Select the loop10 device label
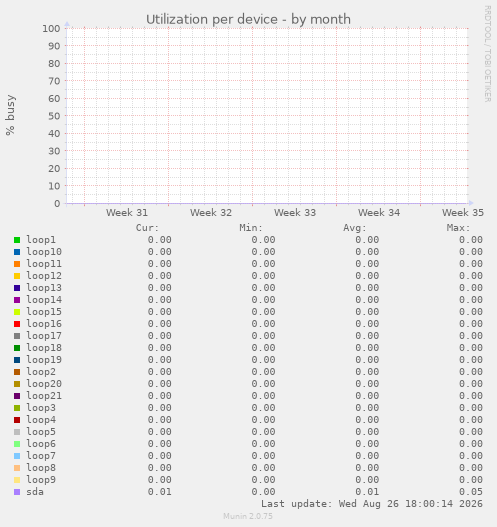The height and width of the screenshot is (527, 497). (44, 252)
